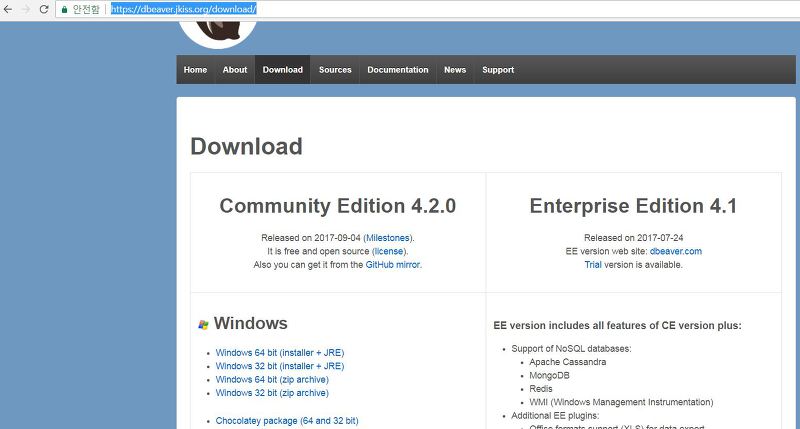Click the Apache Cassandra list item
This screenshot has width=800, height=429.
pos(567,362)
